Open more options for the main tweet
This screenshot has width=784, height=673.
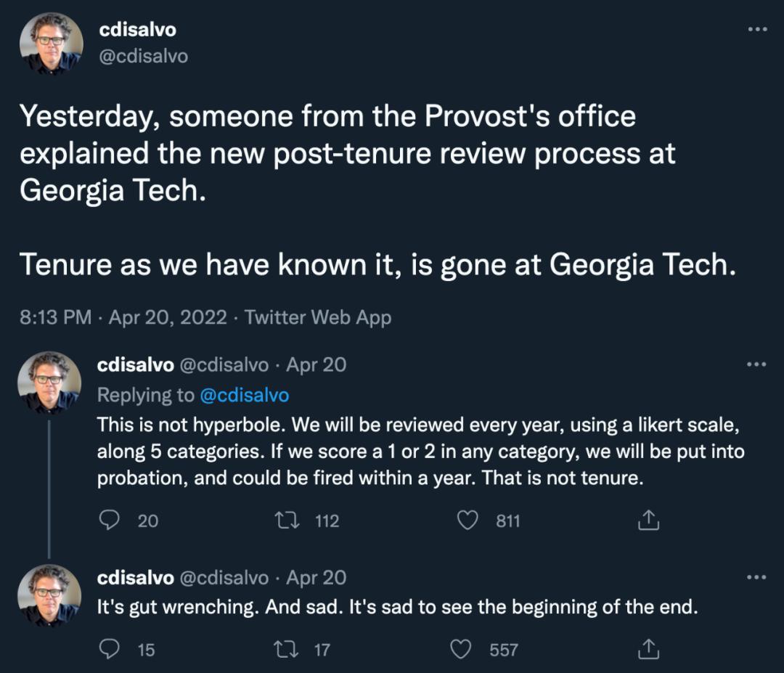756,30
